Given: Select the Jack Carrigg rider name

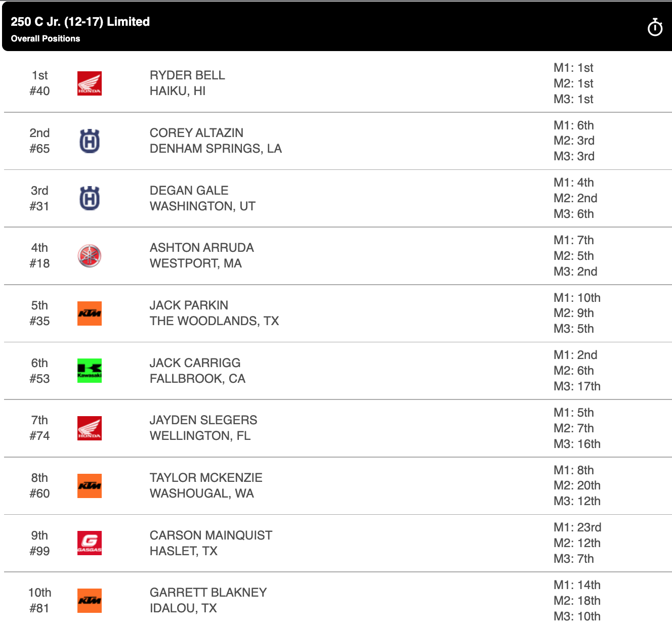Looking at the screenshot, I should point(195,363).
